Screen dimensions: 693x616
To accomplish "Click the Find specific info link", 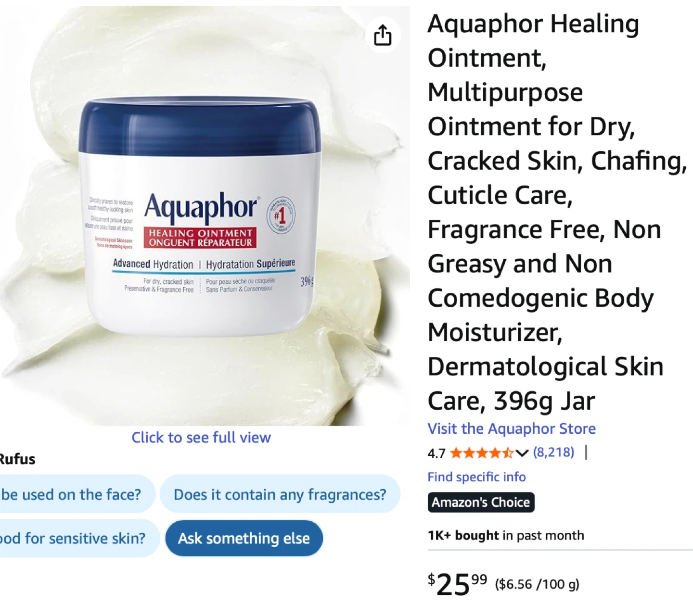I will point(476,477).
